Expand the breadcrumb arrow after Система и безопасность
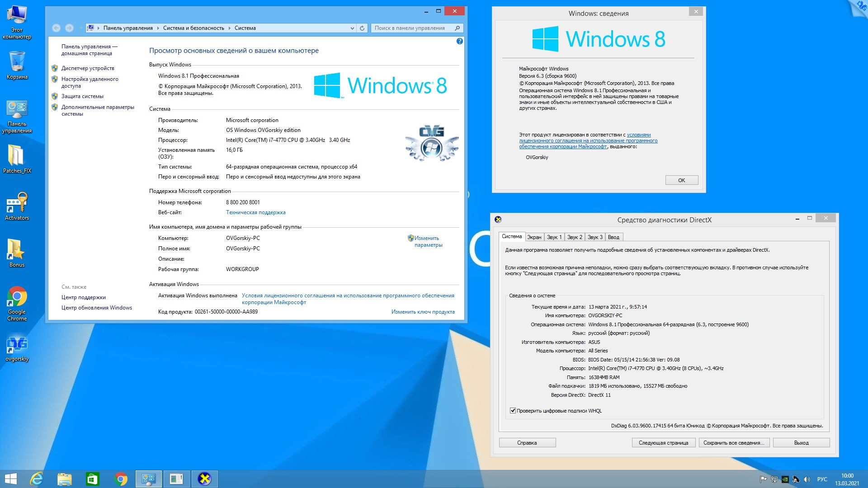This screenshot has height=488, width=868. [229, 28]
